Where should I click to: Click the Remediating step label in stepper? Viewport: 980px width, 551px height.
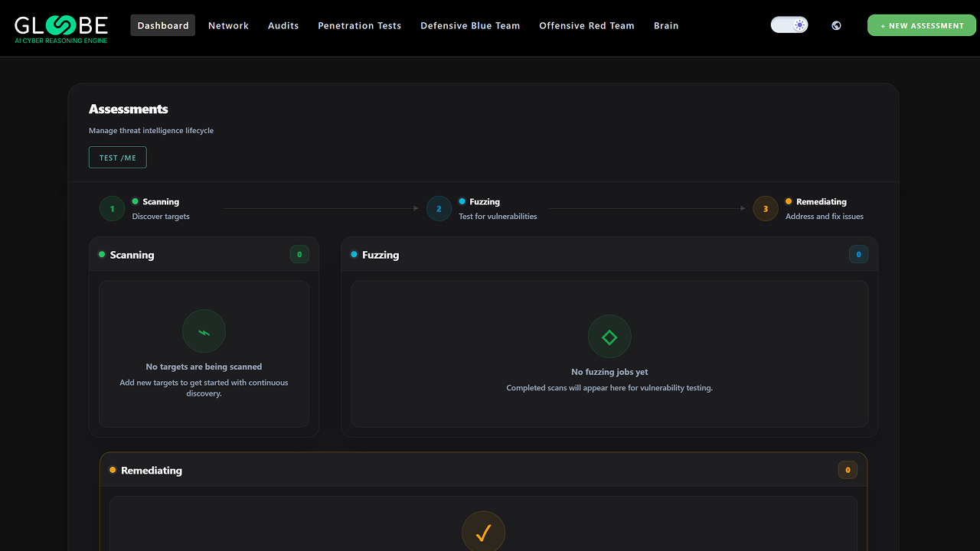pyautogui.click(x=822, y=202)
